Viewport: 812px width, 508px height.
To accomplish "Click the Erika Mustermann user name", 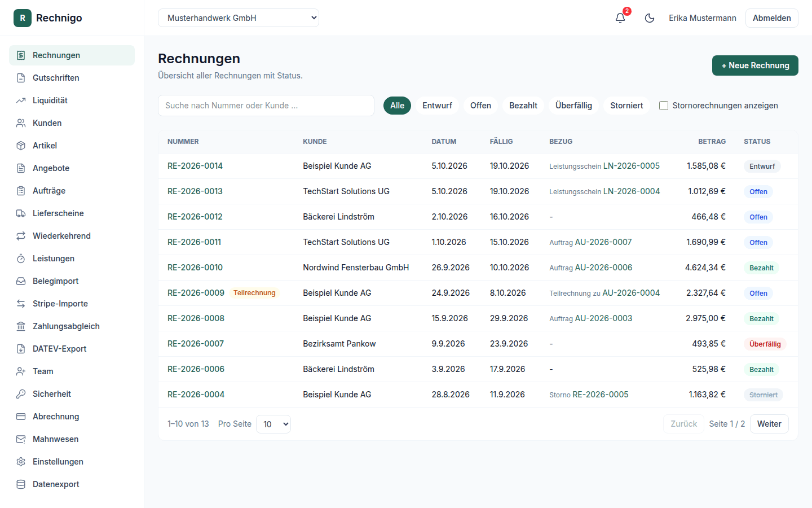I will pyautogui.click(x=703, y=18).
